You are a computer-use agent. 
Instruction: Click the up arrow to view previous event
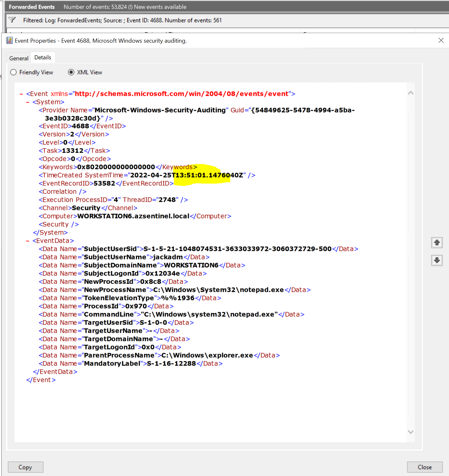437,243
